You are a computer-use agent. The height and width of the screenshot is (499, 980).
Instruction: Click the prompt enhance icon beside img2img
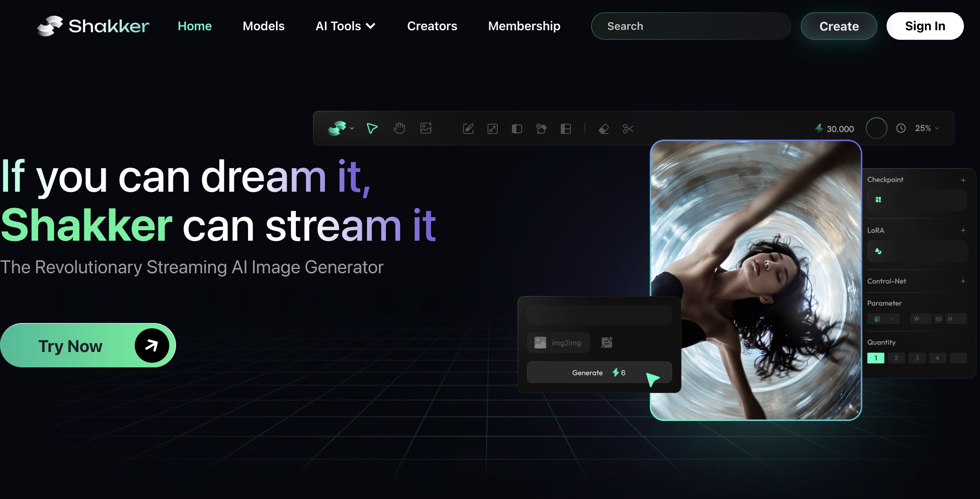(607, 342)
